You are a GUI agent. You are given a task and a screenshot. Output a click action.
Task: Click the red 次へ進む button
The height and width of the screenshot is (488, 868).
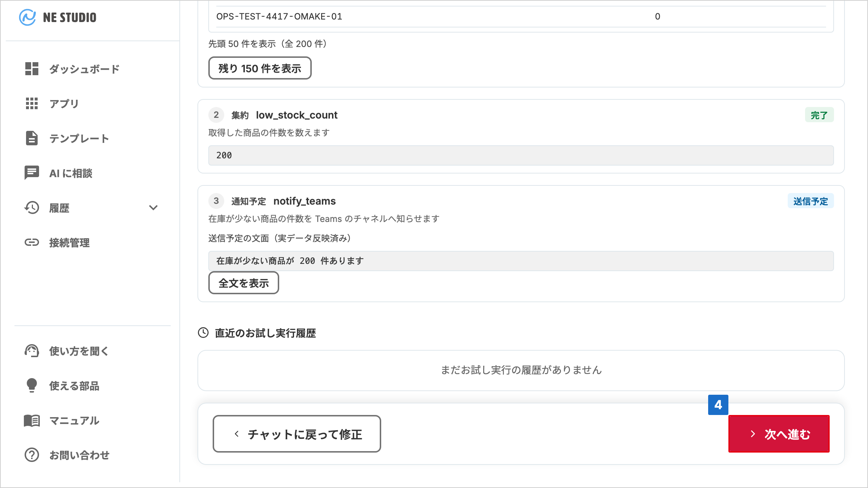coord(779,434)
